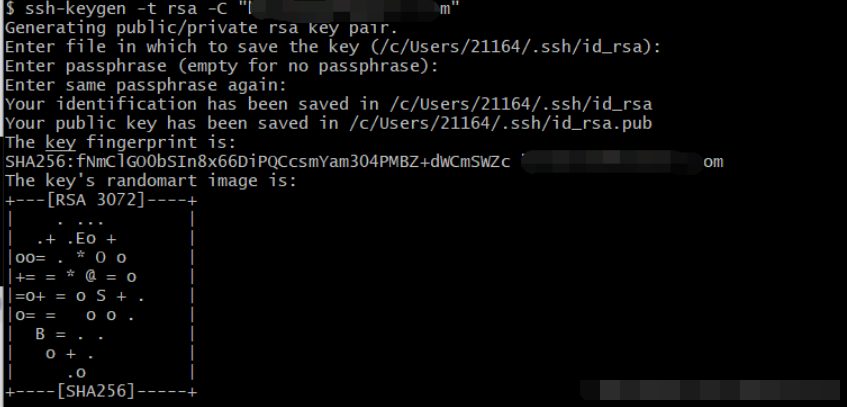
Task: Click the letter B in randomart
Action: coord(40,334)
